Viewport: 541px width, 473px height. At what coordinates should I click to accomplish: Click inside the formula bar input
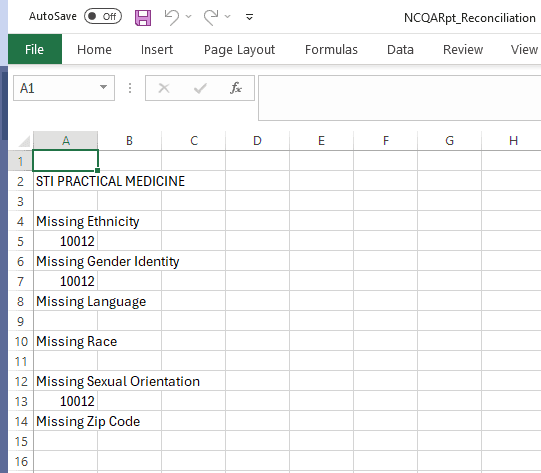click(x=399, y=98)
